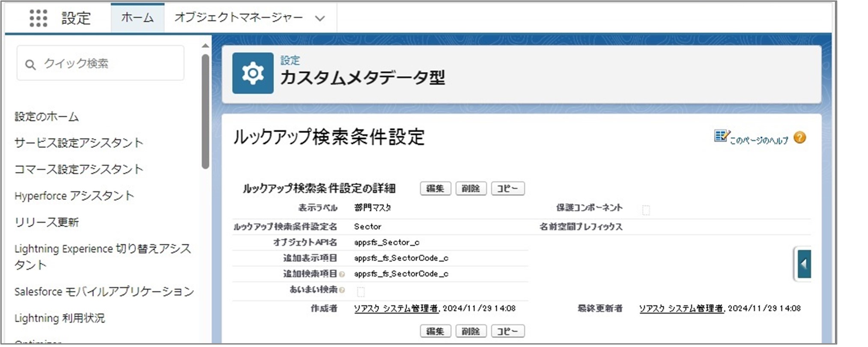The width and height of the screenshot is (868, 347).
Task: Click the appsfs_Sector_c API name value
Action: point(387,243)
